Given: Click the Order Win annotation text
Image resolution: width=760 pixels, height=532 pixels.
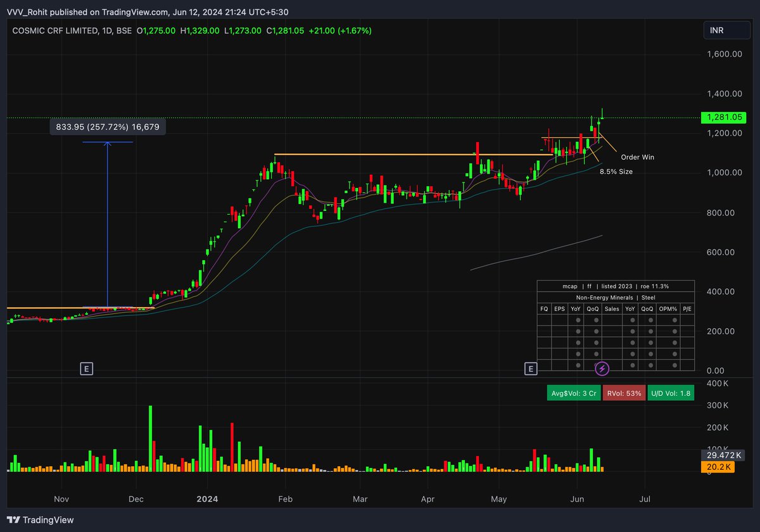Looking at the screenshot, I should click(x=637, y=157).
